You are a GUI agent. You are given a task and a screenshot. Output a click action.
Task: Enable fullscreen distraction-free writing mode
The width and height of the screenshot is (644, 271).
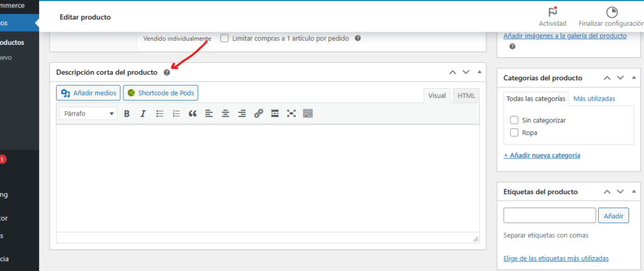click(291, 114)
